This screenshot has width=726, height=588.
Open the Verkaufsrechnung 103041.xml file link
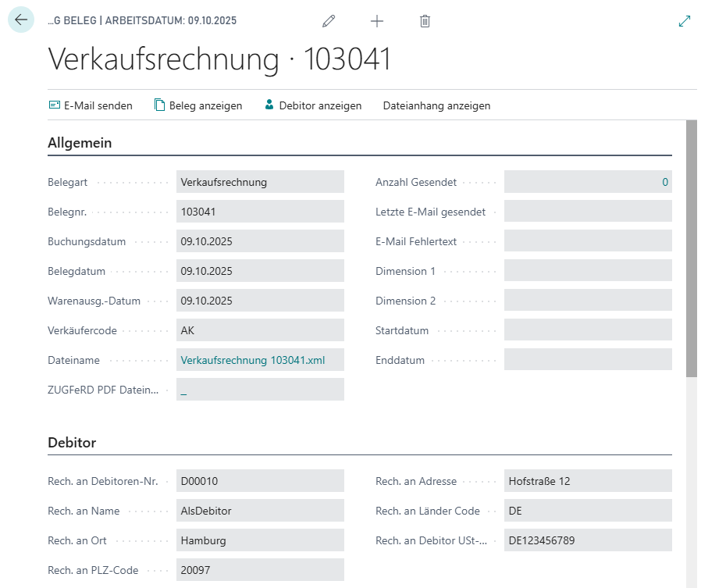(252, 360)
